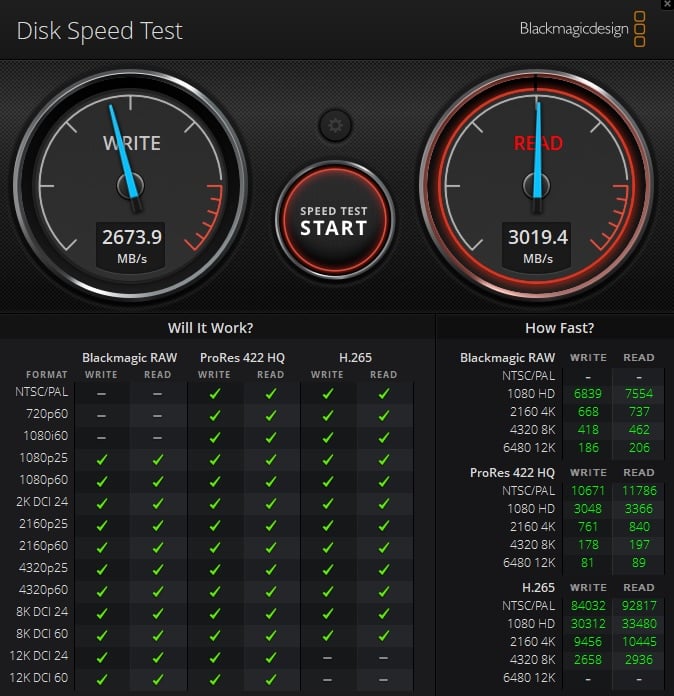Viewport: 674px width, 696px height.
Task: Click Blackmagic RAW write checkmark for 1080p25
Action: click(x=102, y=460)
